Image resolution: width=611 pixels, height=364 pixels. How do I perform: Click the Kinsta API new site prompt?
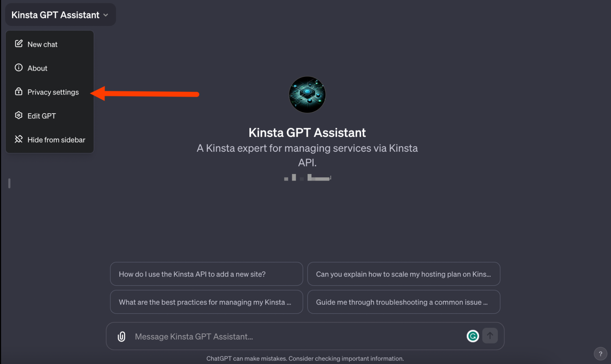(206, 274)
